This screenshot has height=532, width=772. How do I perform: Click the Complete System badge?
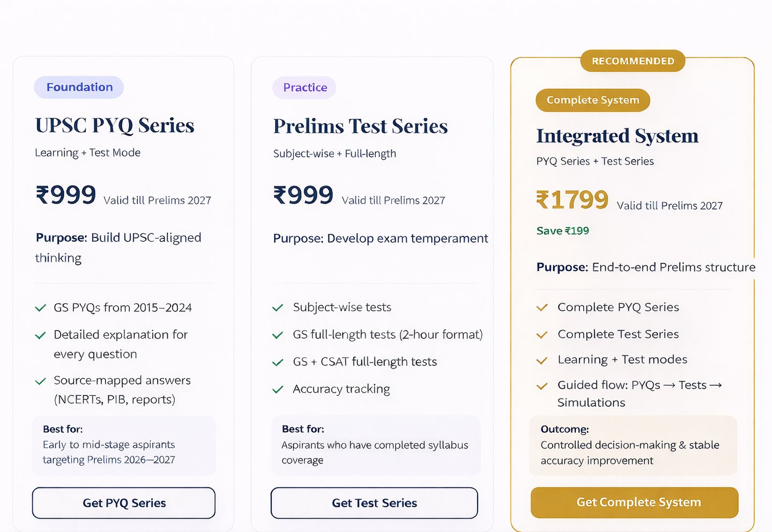click(x=592, y=100)
